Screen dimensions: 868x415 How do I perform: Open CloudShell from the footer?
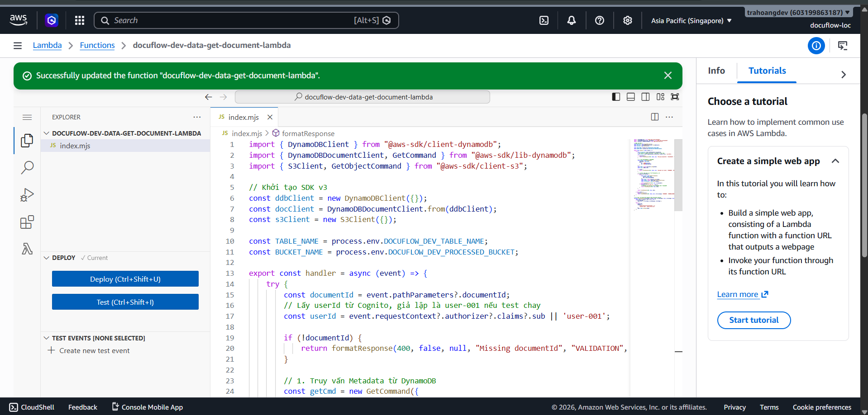pyautogui.click(x=32, y=407)
